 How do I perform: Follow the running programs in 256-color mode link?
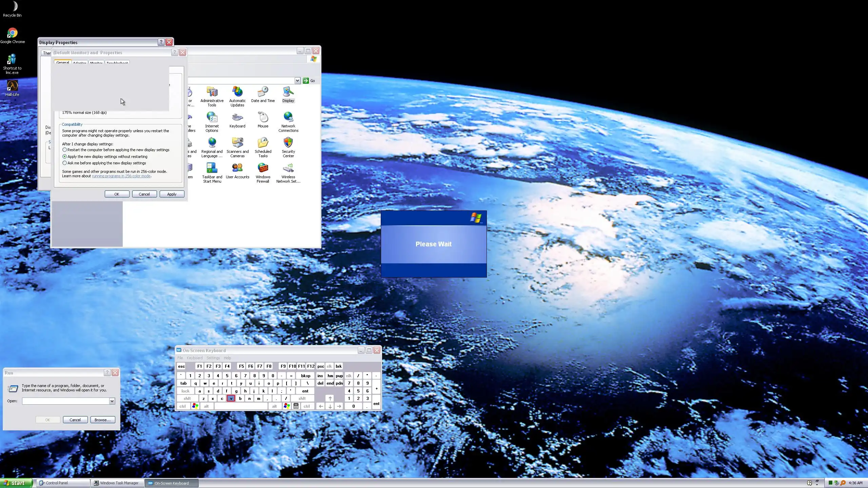tap(121, 176)
